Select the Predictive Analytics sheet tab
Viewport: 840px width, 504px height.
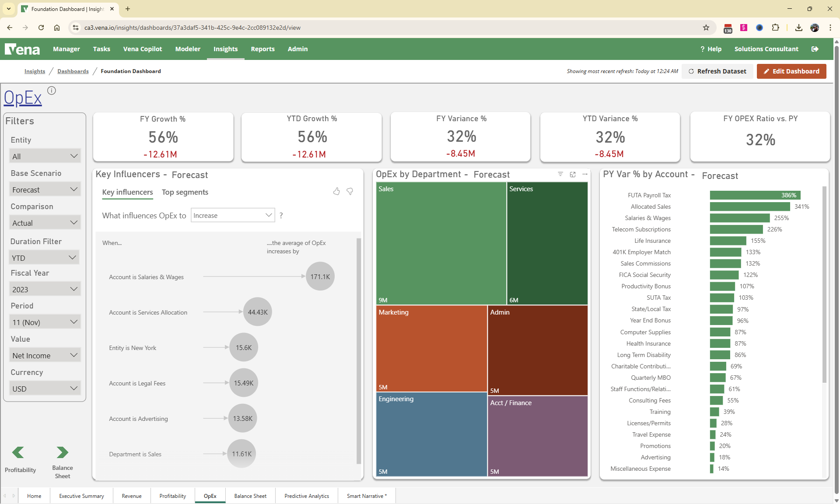(x=306, y=496)
